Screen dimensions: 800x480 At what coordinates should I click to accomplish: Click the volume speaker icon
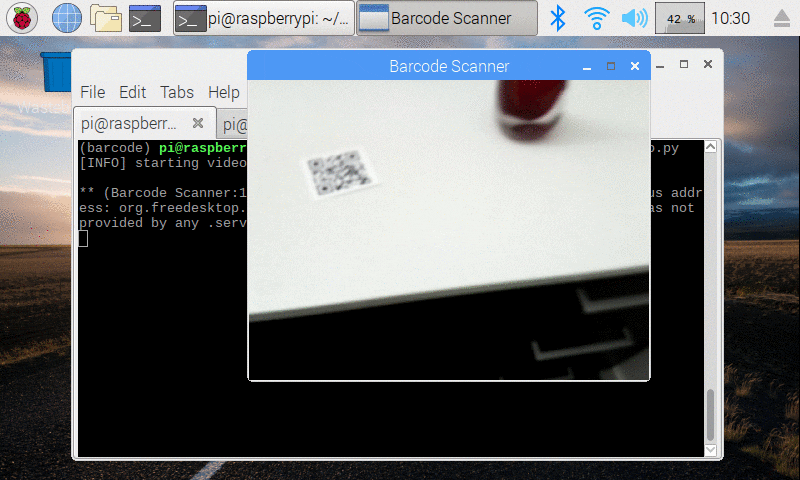point(633,18)
